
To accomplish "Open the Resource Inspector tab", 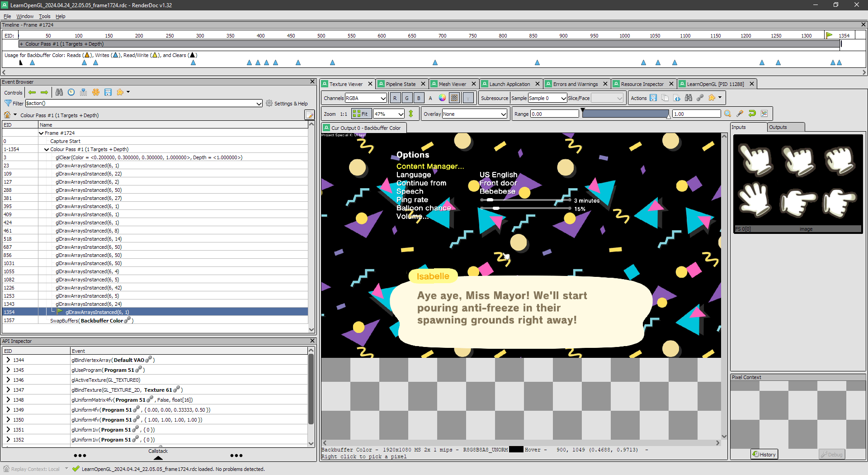I will point(642,84).
